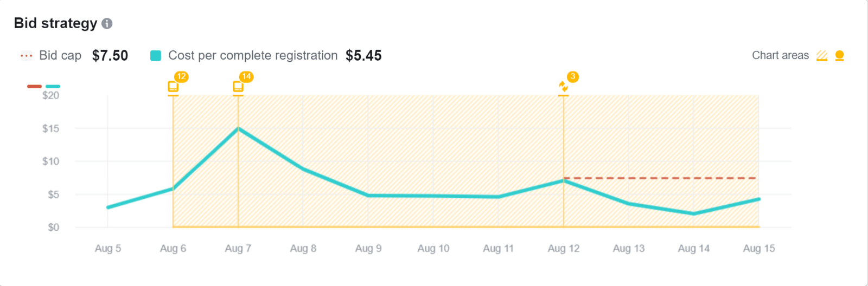Click the teal Cost per registration swatch

(156, 56)
